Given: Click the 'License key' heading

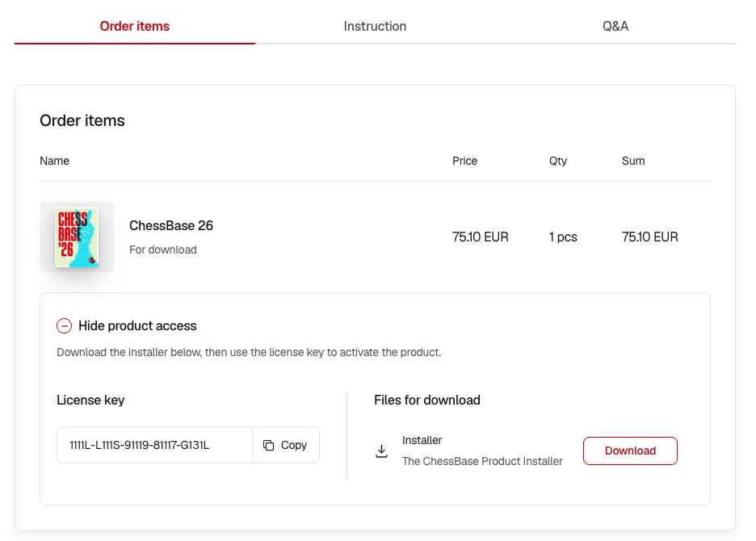Looking at the screenshot, I should (90, 401).
